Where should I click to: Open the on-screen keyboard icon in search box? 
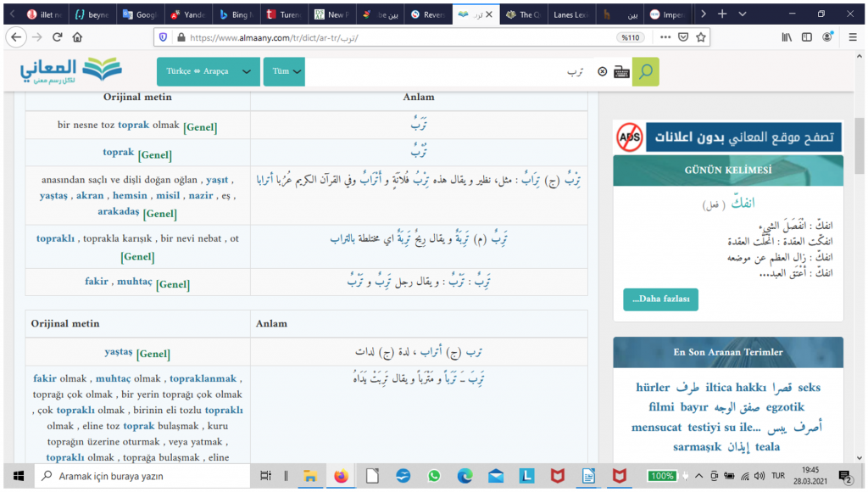pos(621,72)
